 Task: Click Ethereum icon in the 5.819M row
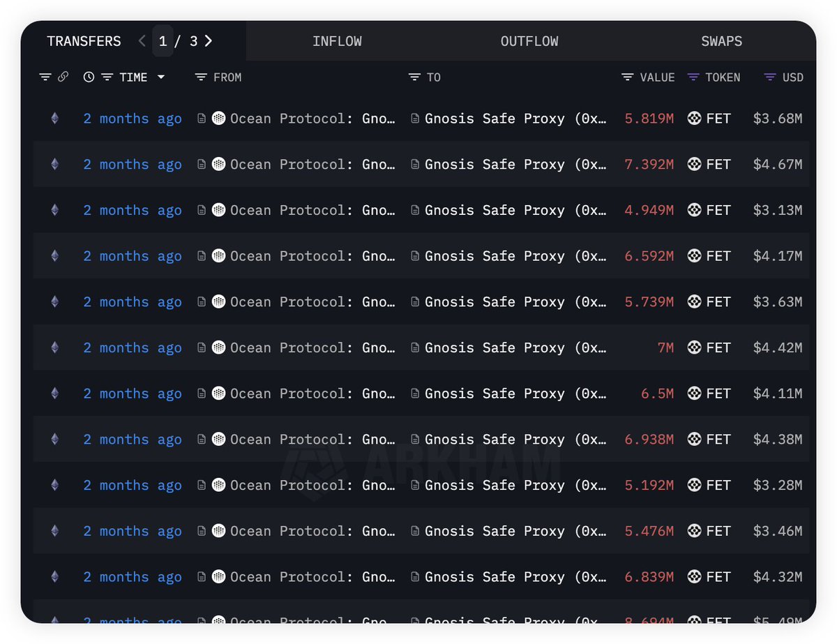[54, 119]
